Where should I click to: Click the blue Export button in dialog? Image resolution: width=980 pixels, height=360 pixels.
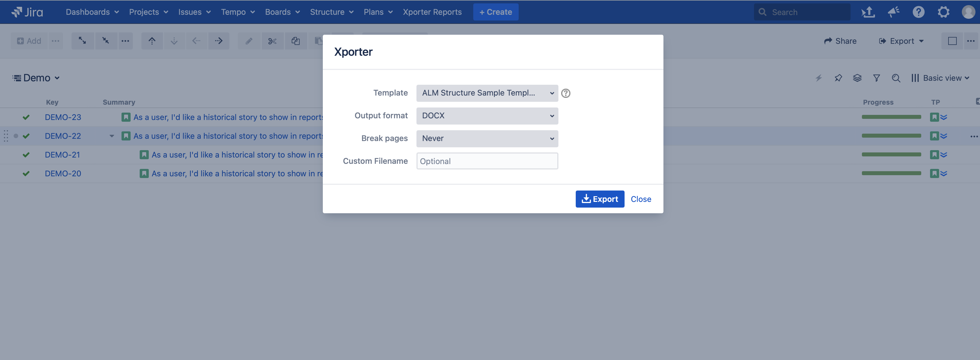tap(600, 199)
